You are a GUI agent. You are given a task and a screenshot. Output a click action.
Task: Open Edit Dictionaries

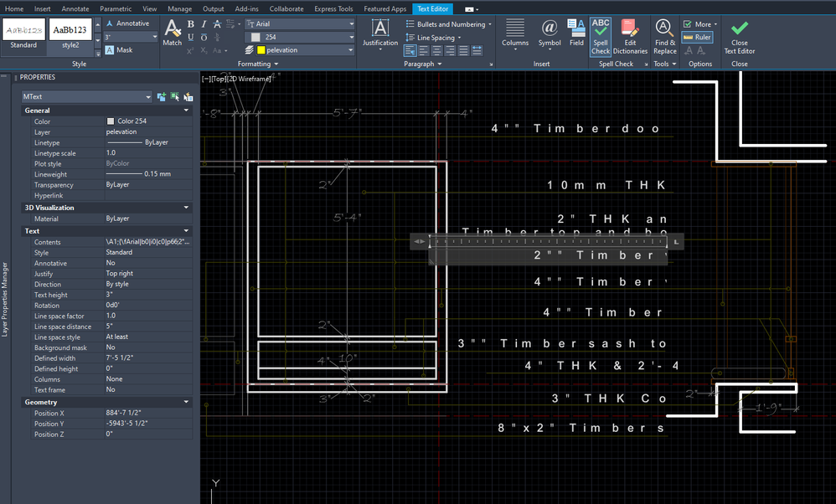click(630, 37)
